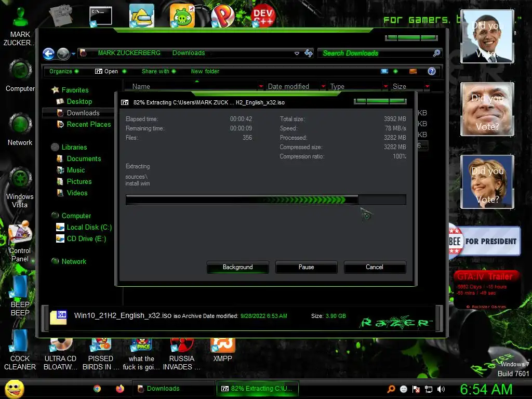Open Explorer help
Screen dimensions: 532x399
point(432,71)
